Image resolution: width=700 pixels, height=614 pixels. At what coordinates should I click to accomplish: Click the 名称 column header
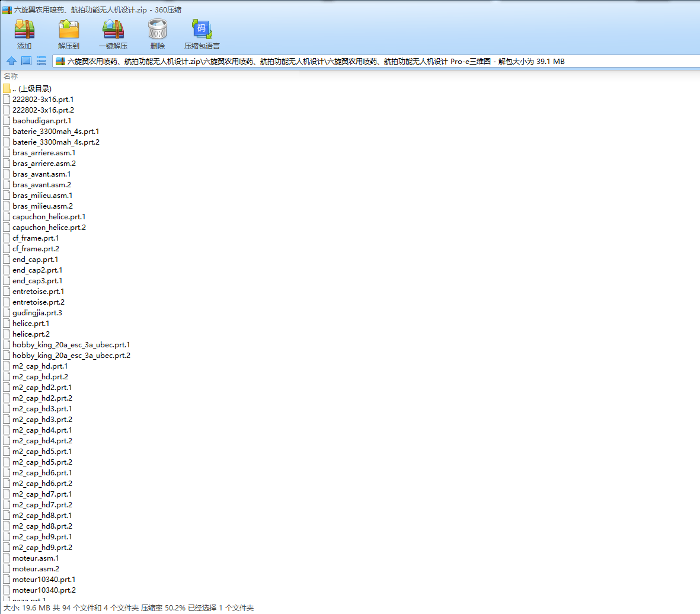point(11,76)
